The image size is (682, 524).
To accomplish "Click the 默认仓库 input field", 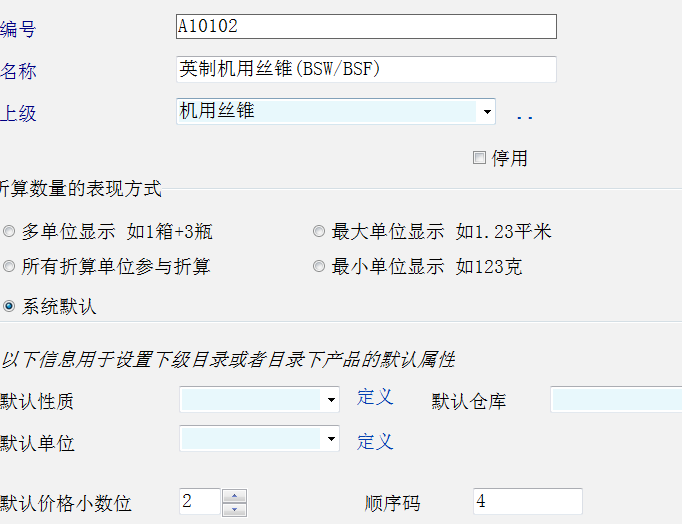I will click(615, 400).
